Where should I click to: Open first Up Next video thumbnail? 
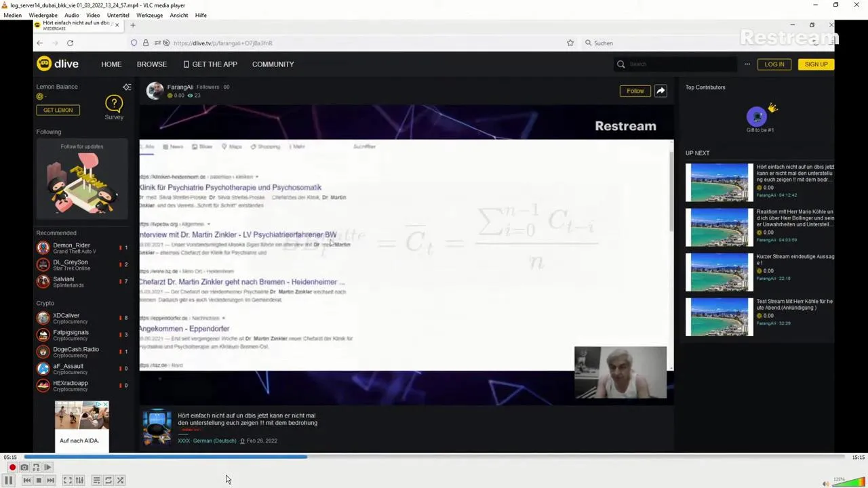[x=719, y=182]
